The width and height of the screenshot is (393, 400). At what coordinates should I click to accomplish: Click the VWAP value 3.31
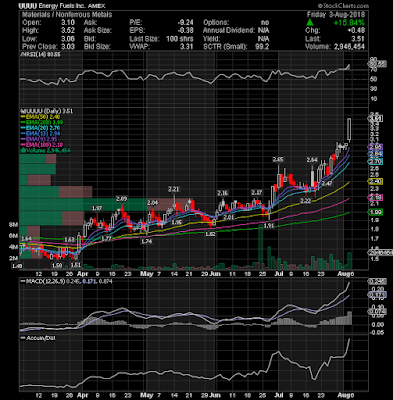[x=187, y=47]
